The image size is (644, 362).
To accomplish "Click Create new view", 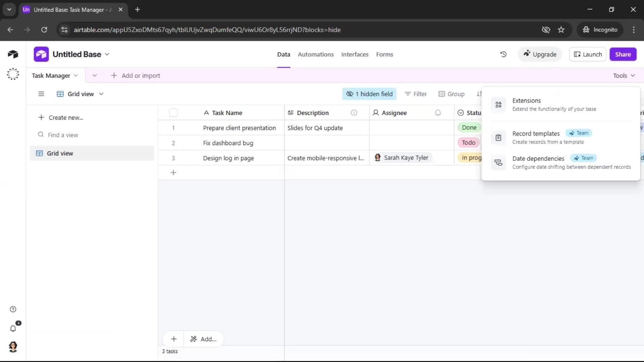I will (x=61, y=118).
